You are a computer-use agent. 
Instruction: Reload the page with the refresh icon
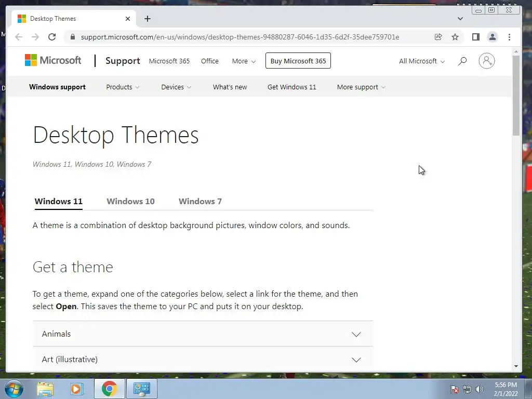click(52, 37)
